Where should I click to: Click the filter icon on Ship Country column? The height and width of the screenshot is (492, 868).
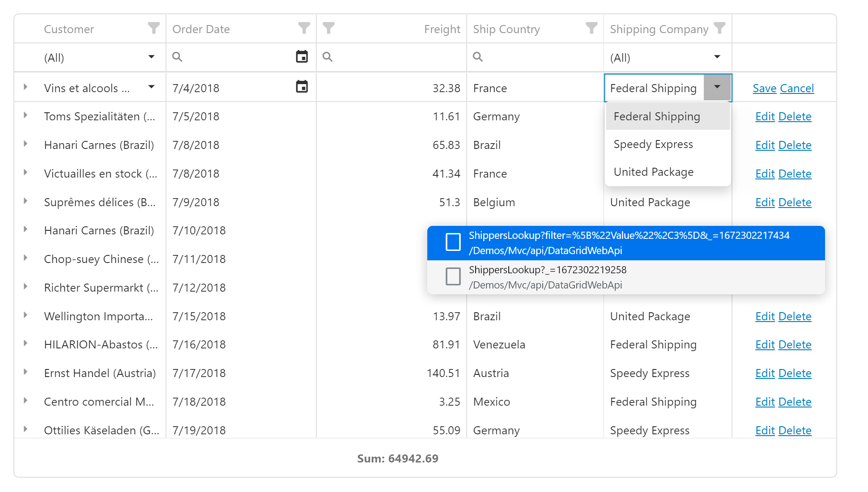589,29
